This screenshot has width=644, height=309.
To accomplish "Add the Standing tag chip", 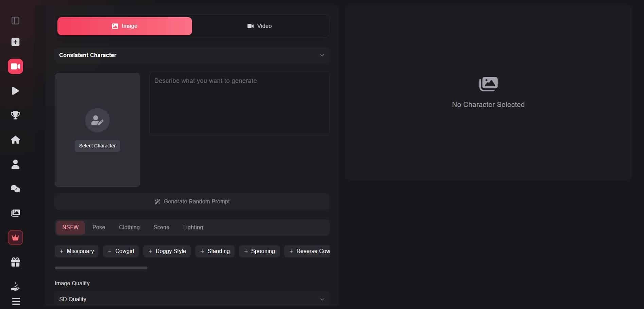I will pyautogui.click(x=215, y=251).
